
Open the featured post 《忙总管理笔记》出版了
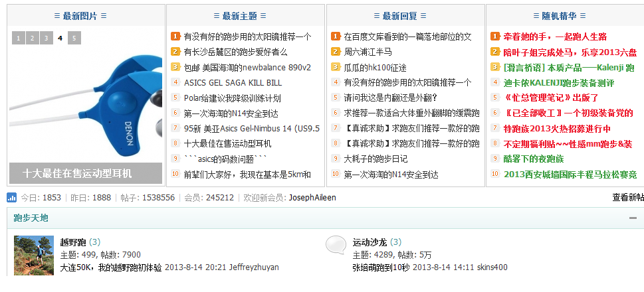(x=551, y=98)
